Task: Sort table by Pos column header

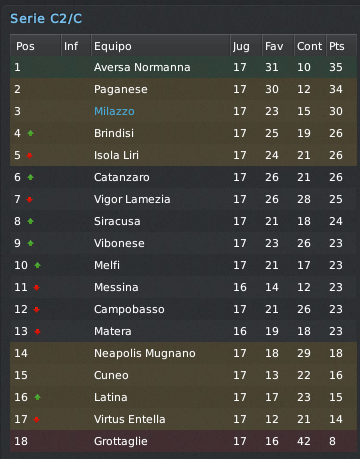Action: tap(35, 46)
